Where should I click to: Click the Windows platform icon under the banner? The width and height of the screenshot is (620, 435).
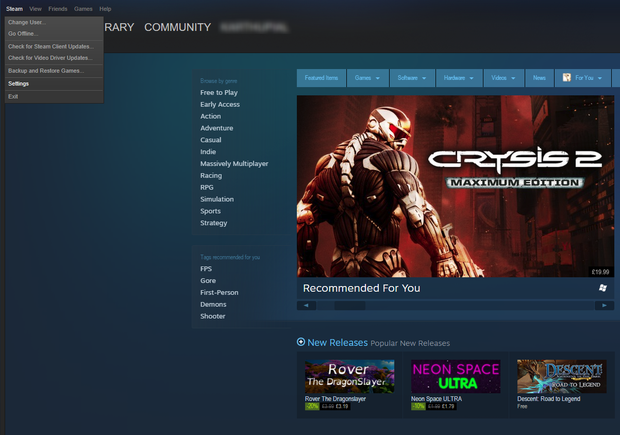tap(602, 288)
